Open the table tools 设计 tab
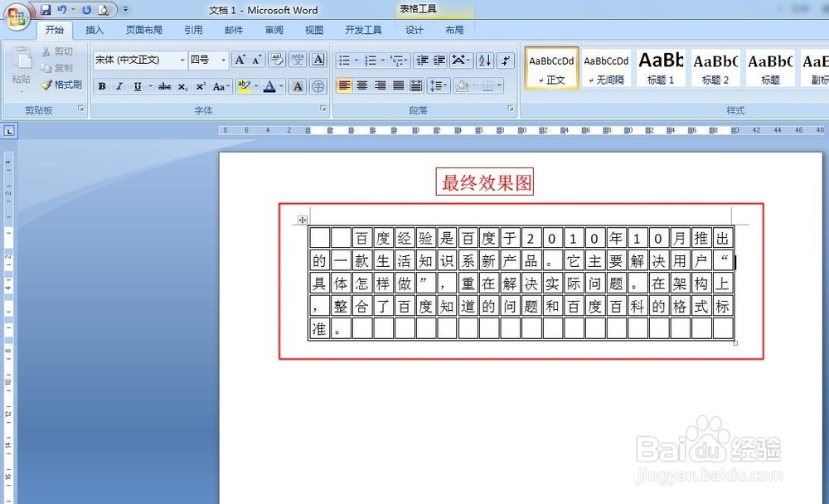 click(414, 30)
